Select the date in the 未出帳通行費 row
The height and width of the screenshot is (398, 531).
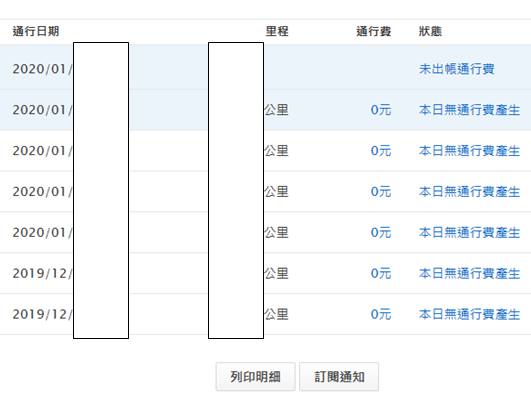(x=43, y=69)
